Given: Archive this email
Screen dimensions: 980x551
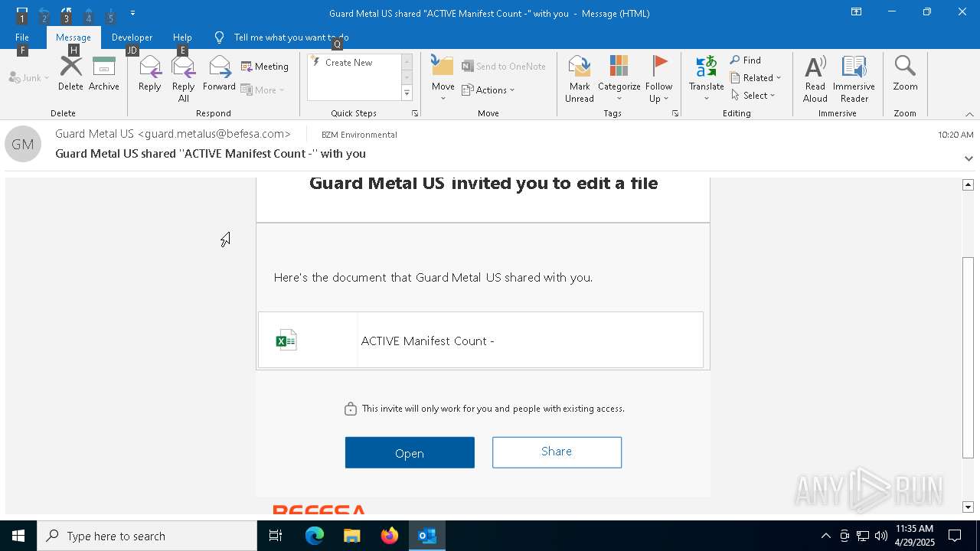Looking at the screenshot, I should coord(103,73).
